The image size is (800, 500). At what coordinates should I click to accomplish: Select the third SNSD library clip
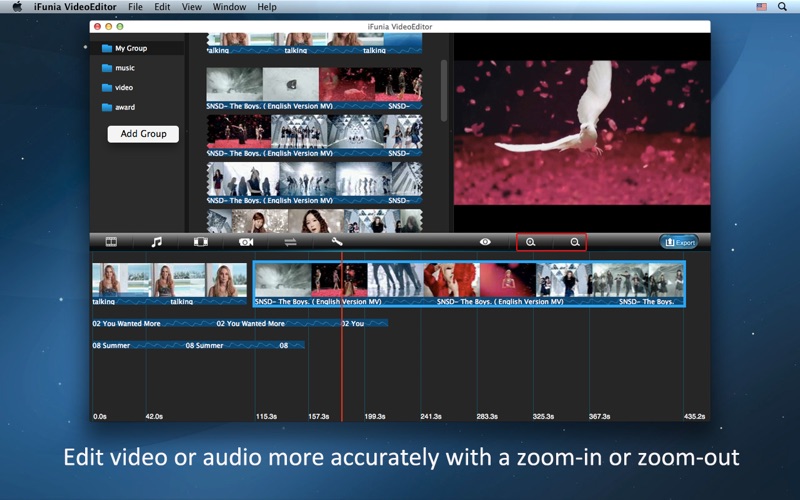tap(314, 183)
